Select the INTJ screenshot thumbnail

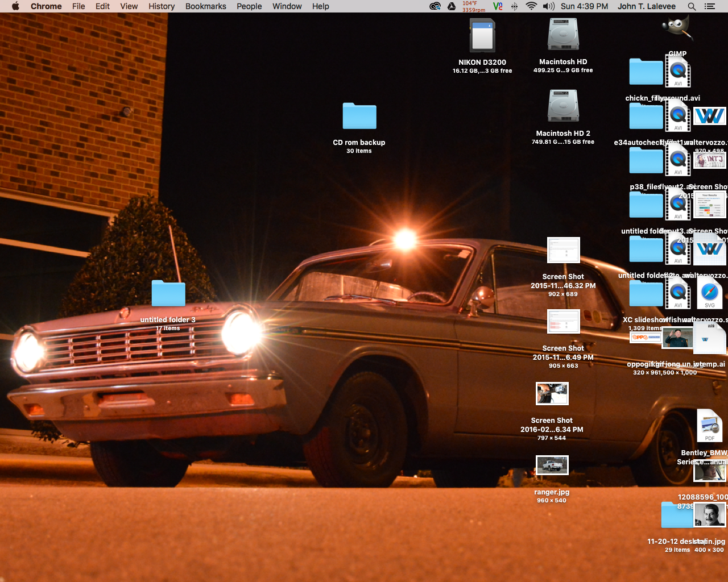[x=710, y=160]
